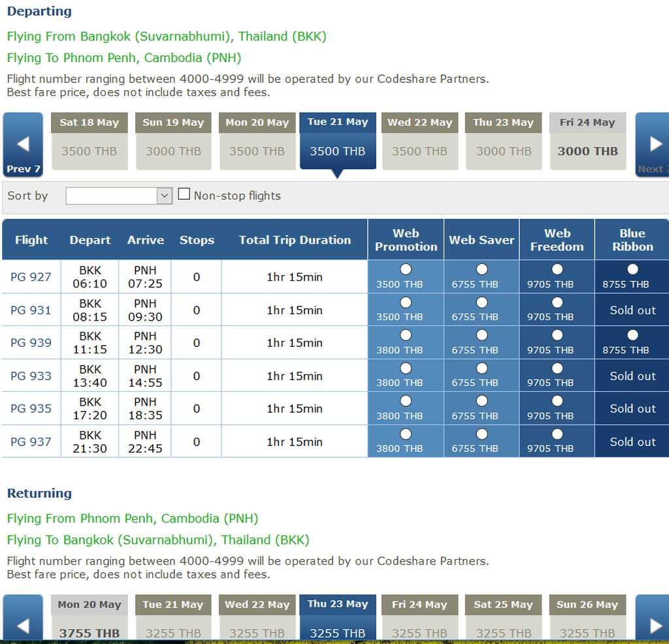
Task: Open the Sort by dropdown
Action: (119, 196)
